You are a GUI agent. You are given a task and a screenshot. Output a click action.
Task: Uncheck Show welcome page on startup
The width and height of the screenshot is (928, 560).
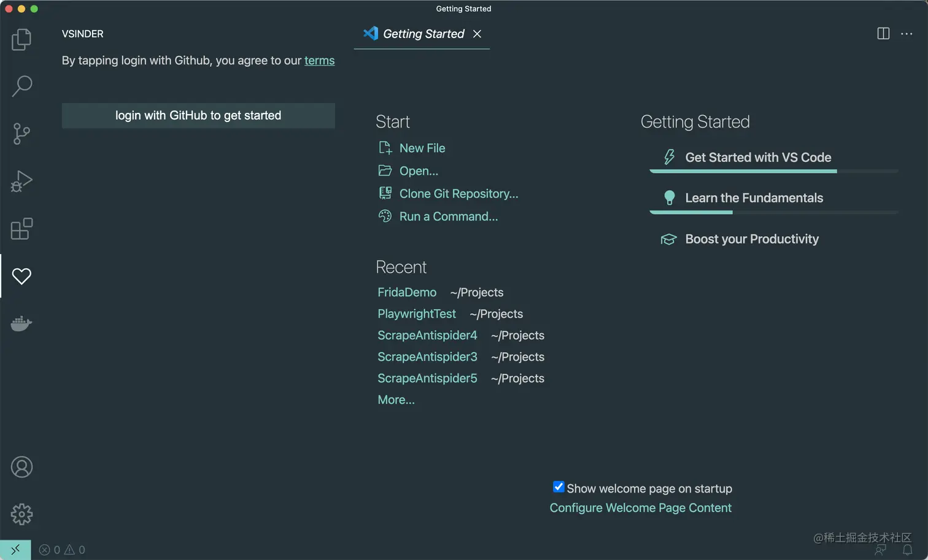(x=559, y=487)
